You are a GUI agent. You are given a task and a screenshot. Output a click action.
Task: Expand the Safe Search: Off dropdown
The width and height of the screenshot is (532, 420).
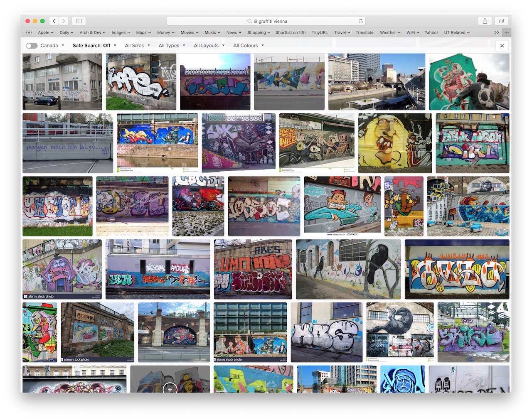(94, 46)
